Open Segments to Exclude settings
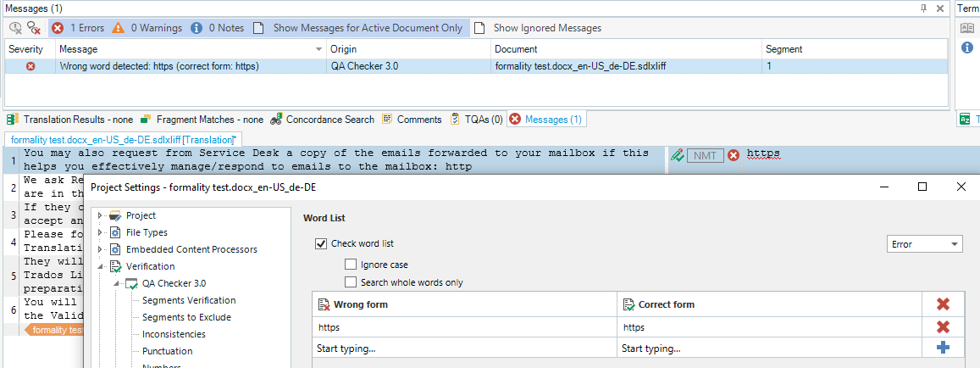980x368 pixels. (186, 317)
